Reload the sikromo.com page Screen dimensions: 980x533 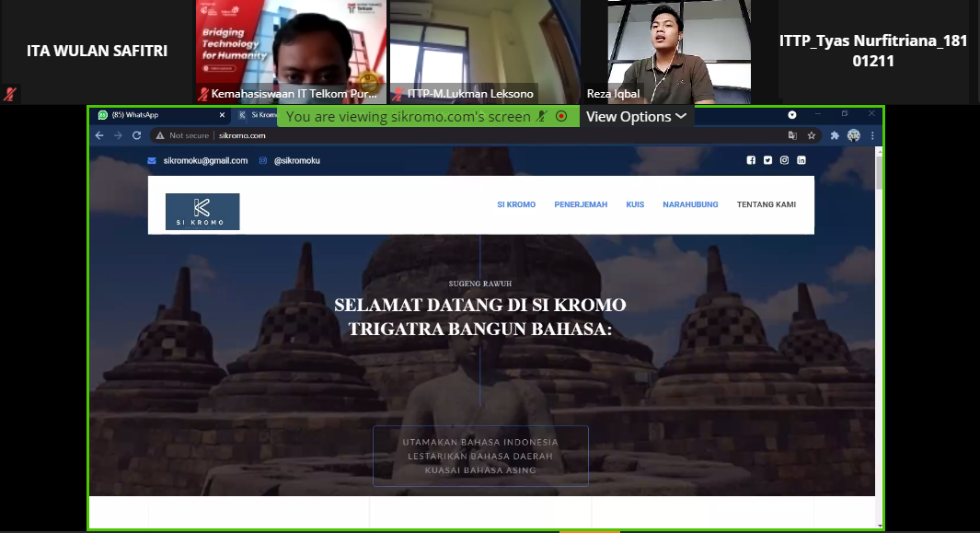pos(137,135)
